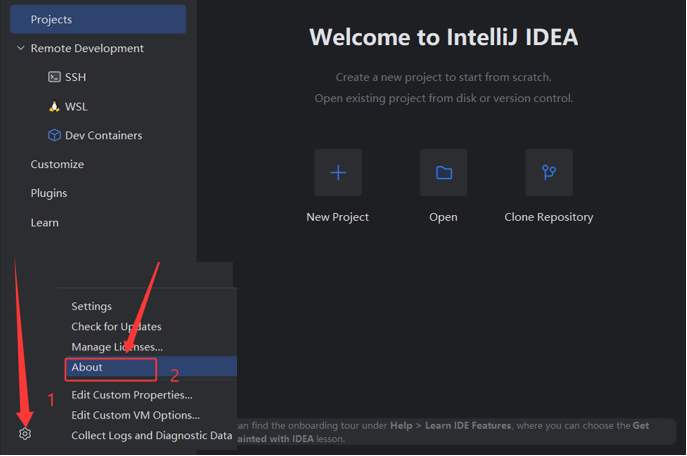Collapse the Remote Development section chevron
Viewport: 687px width, 456px height.
(x=21, y=48)
